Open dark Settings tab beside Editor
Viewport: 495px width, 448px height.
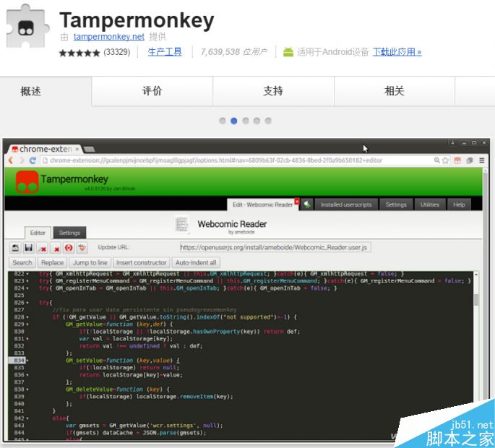(69, 233)
